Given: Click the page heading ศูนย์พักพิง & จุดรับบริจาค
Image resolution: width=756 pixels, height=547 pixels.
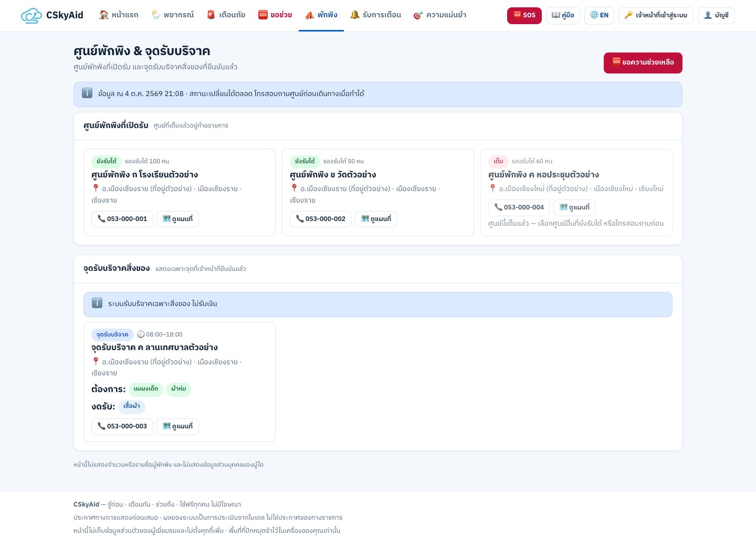Looking at the screenshot, I should tap(142, 51).
